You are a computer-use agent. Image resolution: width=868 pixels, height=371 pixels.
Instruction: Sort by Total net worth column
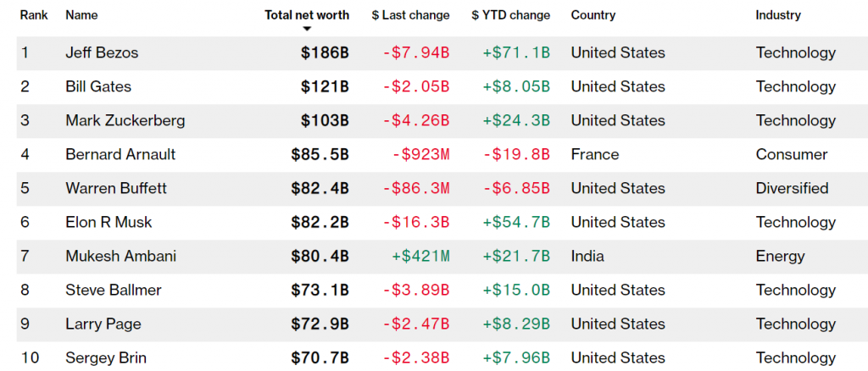click(306, 15)
